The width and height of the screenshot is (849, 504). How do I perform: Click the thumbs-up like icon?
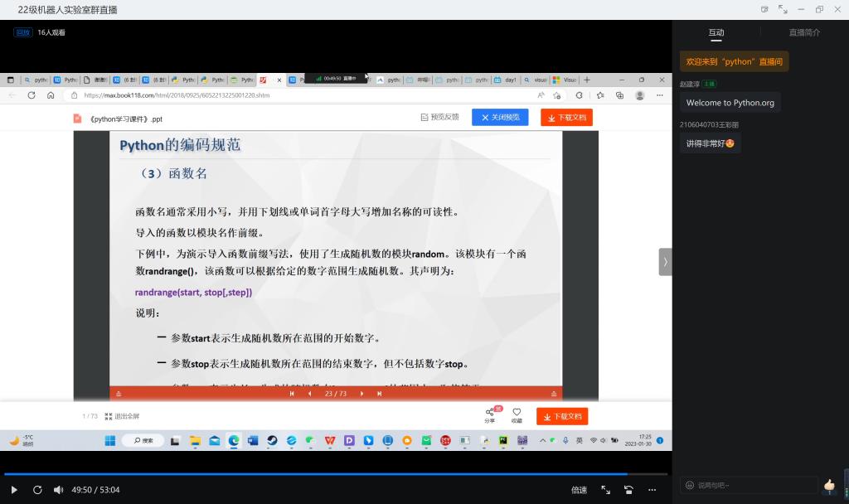[828, 485]
